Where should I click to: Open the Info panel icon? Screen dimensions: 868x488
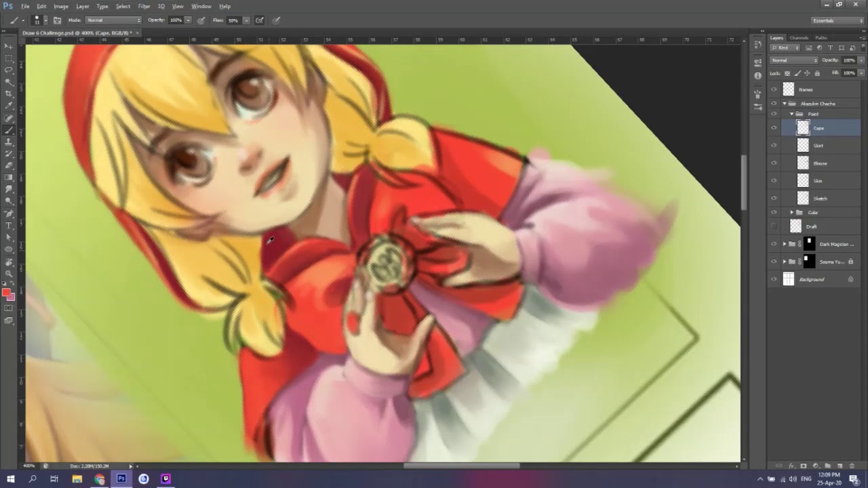click(757, 76)
